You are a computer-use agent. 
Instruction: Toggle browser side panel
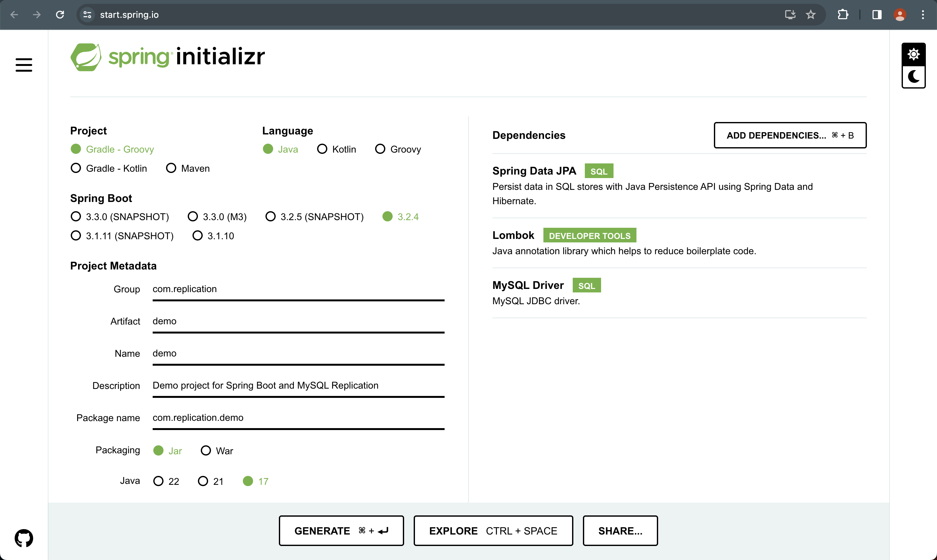click(x=876, y=15)
